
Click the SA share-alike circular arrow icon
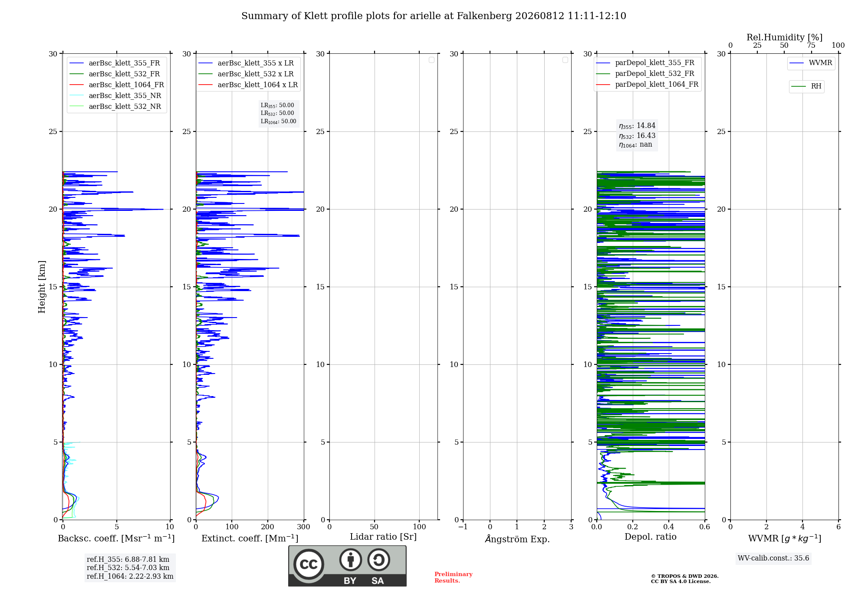[378, 560]
